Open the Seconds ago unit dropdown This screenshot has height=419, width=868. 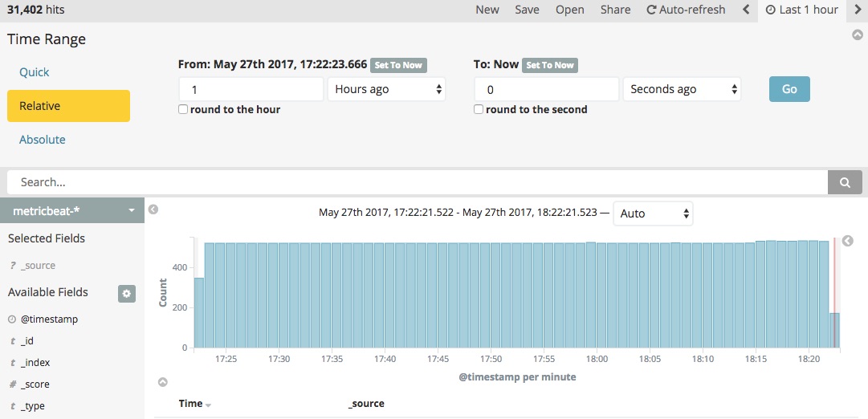(x=682, y=89)
